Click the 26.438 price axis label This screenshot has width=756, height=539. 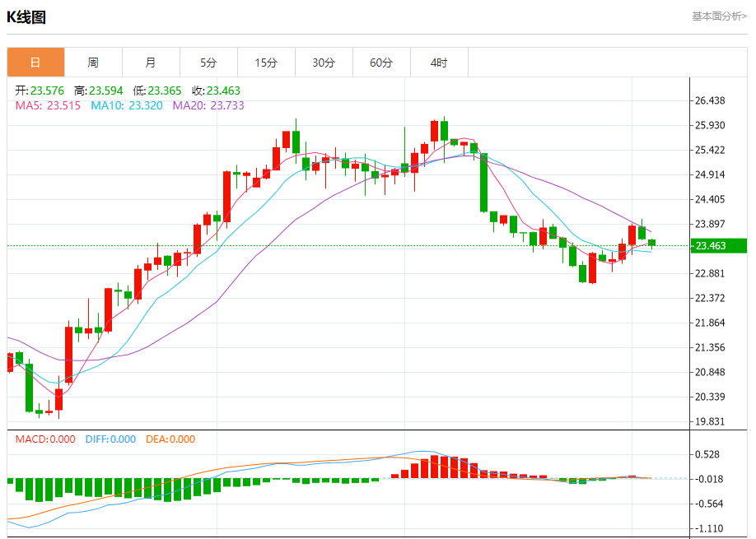[710, 100]
